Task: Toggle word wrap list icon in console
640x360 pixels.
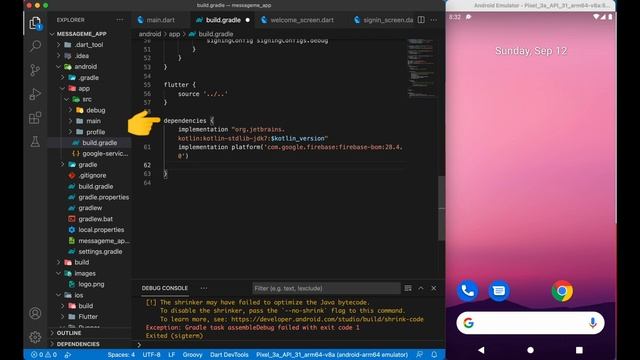Action: 408,288
